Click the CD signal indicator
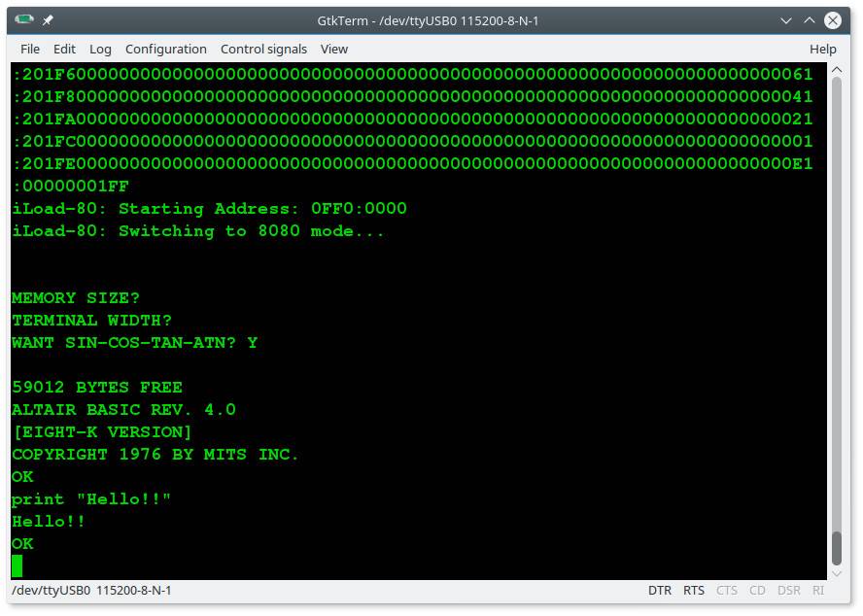This screenshot has width=863, height=616. pos(757,590)
